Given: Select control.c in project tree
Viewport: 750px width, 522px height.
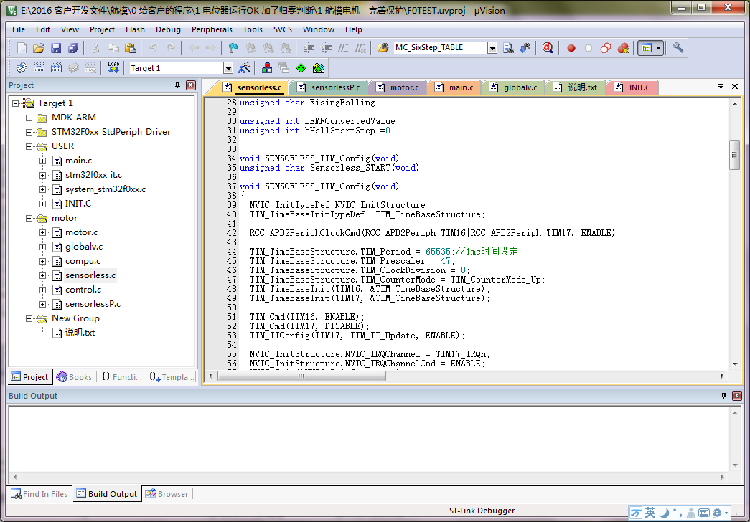Looking at the screenshot, I should tap(83, 290).
